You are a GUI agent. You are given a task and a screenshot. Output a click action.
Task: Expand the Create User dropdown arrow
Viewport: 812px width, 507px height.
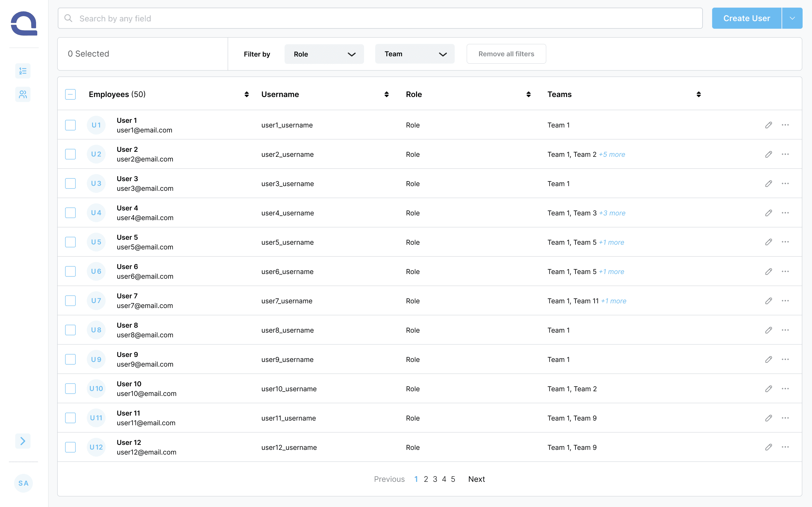792,18
